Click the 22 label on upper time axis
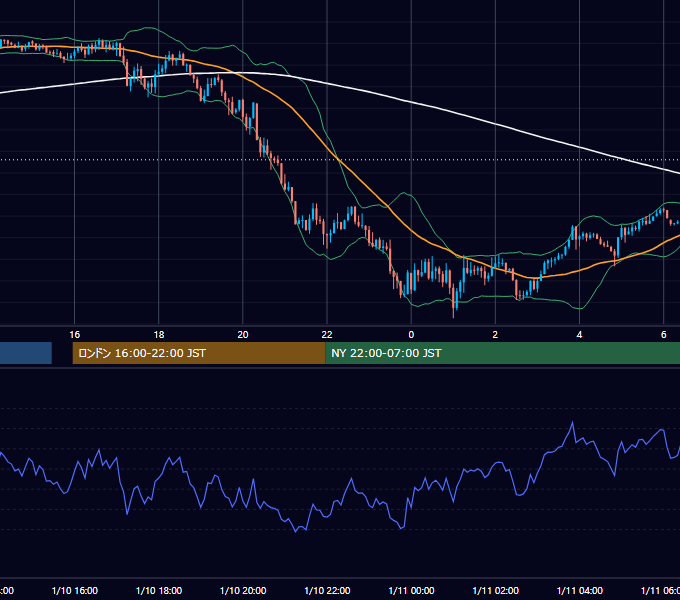 point(327,335)
